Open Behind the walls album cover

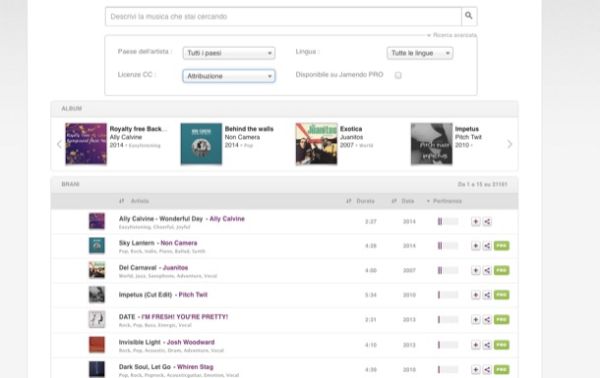[x=201, y=143]
